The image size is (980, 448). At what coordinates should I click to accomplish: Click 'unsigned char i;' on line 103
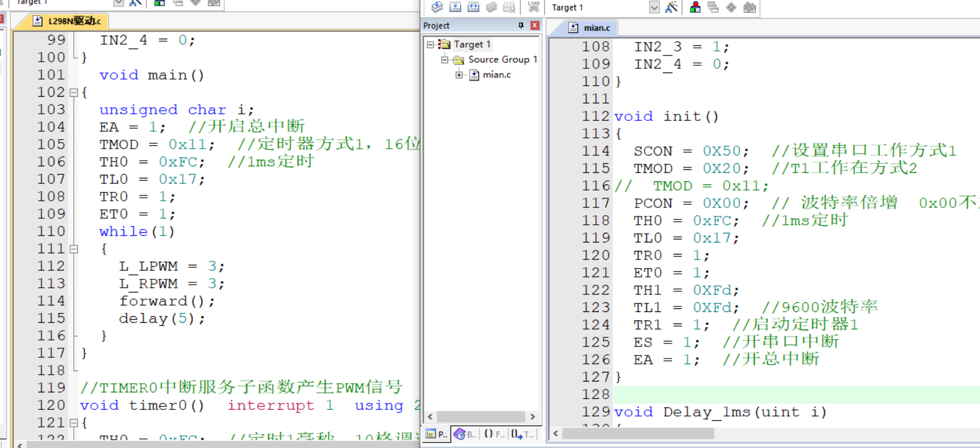point(177,110)
